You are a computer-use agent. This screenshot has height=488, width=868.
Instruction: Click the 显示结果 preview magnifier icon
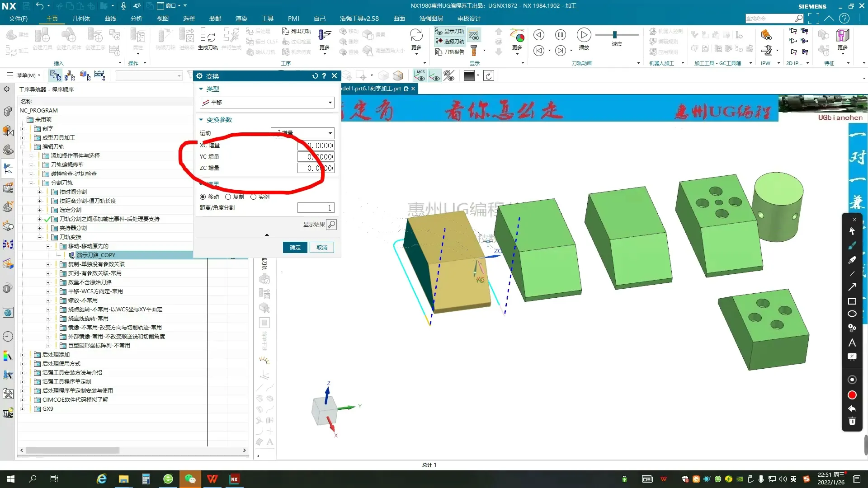[331, 225]
